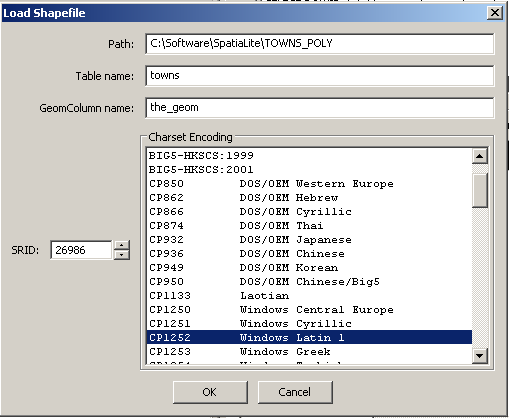Click the SRID value field

point(81,250)
